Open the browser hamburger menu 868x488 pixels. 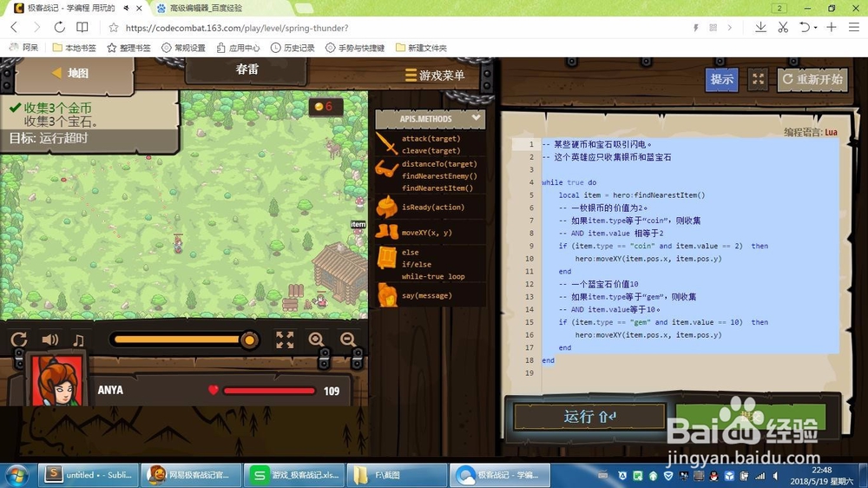tap(854, 27)
